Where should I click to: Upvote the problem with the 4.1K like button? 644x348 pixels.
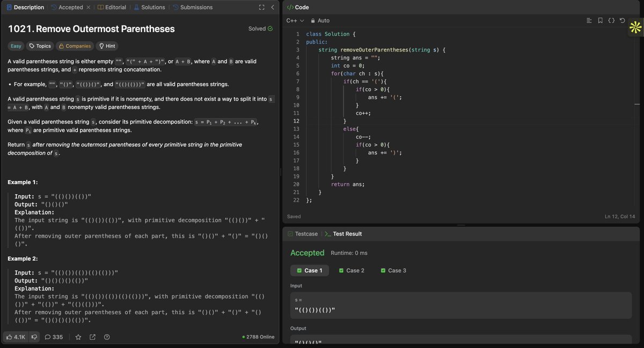coord(15,337)
